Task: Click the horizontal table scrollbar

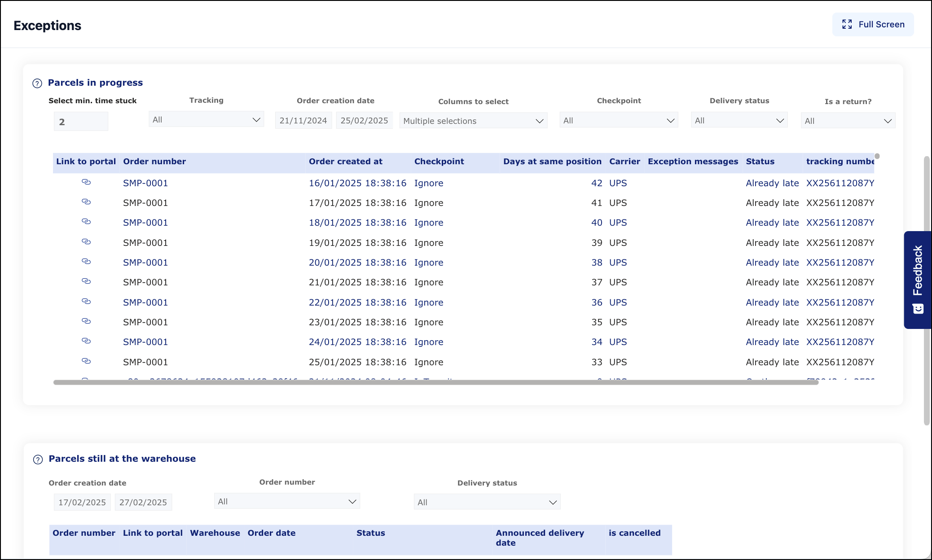Action: coord(435,382)
